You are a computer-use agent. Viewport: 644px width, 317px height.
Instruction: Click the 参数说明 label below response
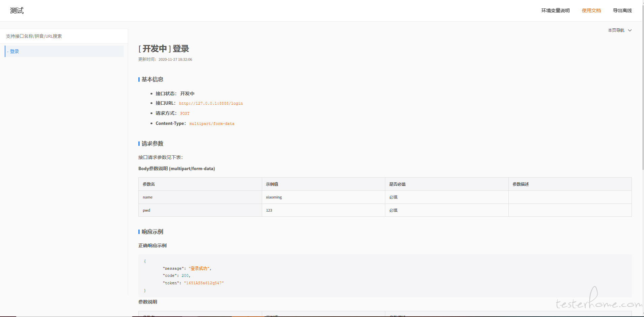[148, 302]
